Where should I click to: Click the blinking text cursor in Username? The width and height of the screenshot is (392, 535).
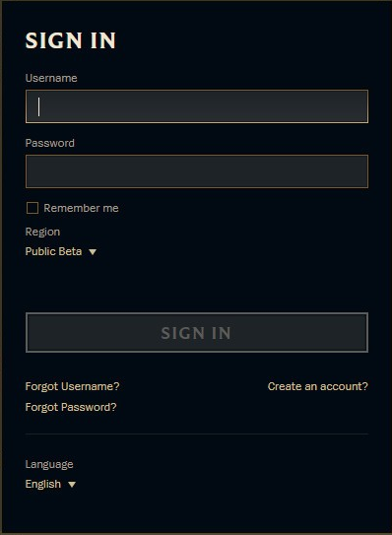click(38, 106)
